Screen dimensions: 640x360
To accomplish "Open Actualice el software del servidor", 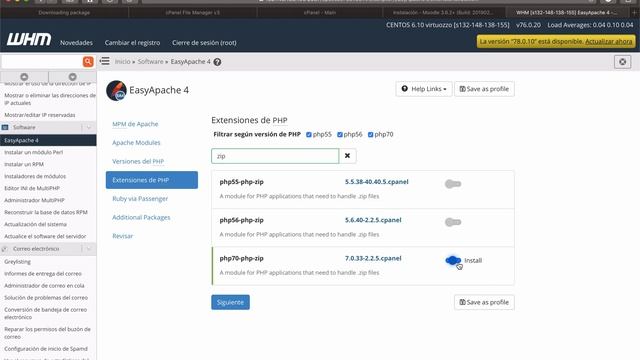I will pyautogui.click(x=45, y=236).
